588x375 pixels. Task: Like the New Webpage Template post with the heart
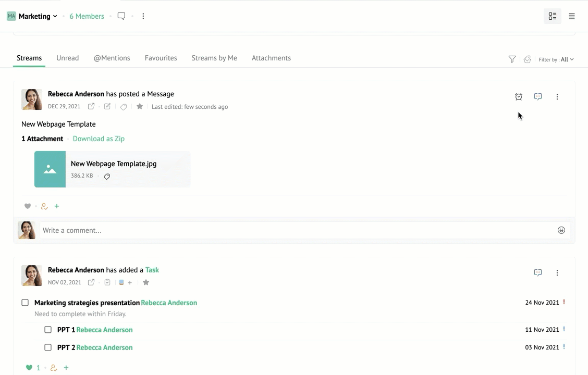coord(28,206)
